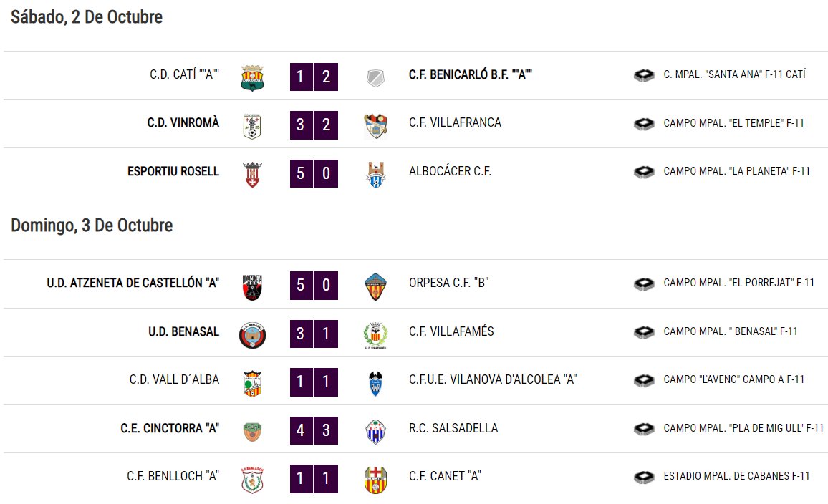Image resolution: width=828 pixels, height=504 pixels.
Task: Click the R.C. Salsadella crest
Action: 375,432
